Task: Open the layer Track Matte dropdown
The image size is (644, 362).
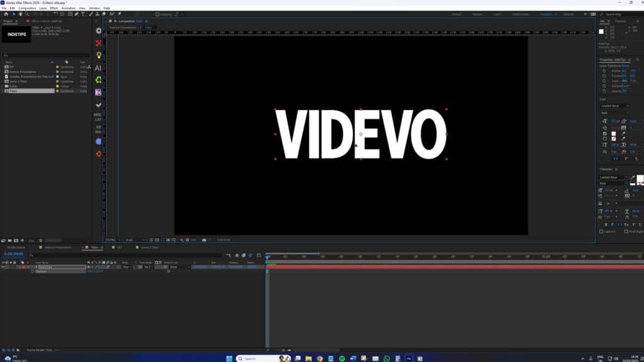Action: point(149,266)
